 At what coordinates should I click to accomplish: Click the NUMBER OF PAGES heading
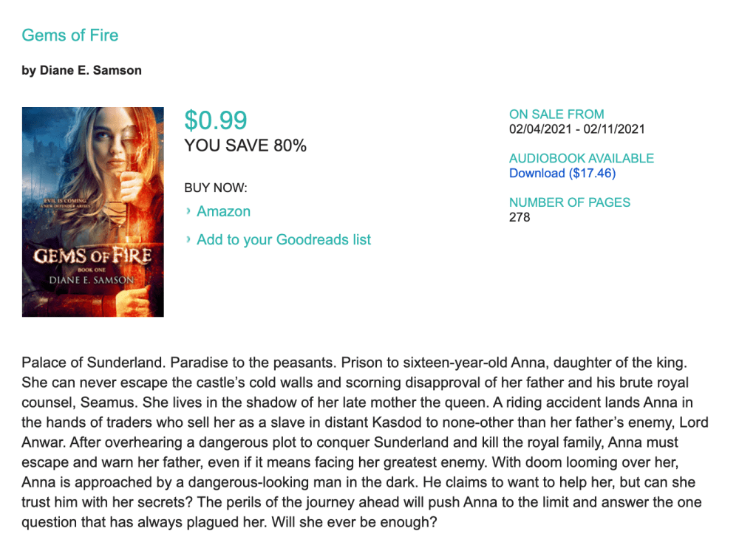coord(570,202)
